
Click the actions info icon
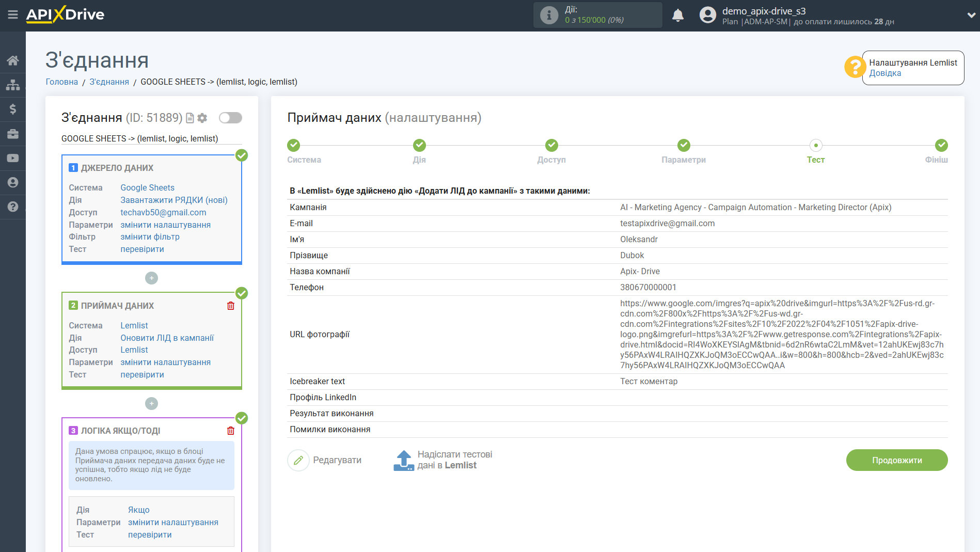[549, 15]
